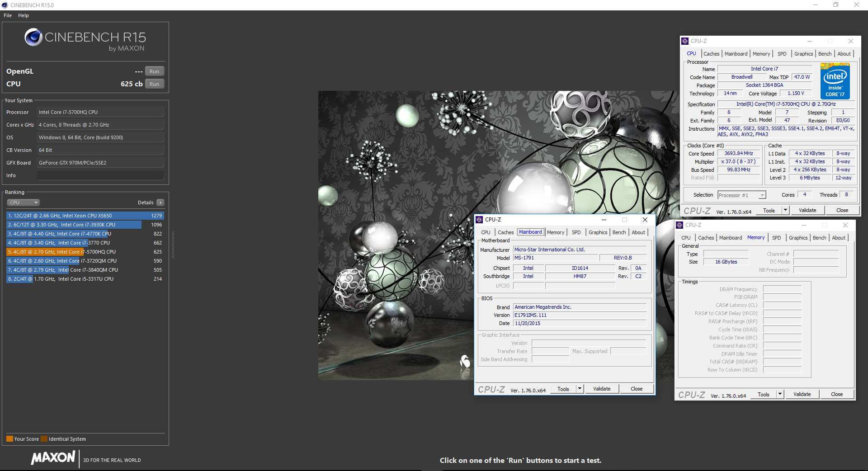Switch to CPU tab in Memory window

[x=686, y=238]
